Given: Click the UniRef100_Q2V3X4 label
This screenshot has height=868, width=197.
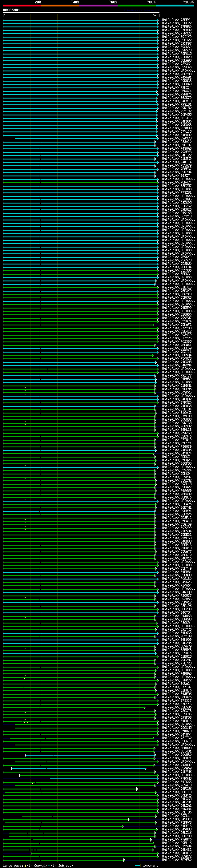Looking at the screenshot, I should [177, 64].
